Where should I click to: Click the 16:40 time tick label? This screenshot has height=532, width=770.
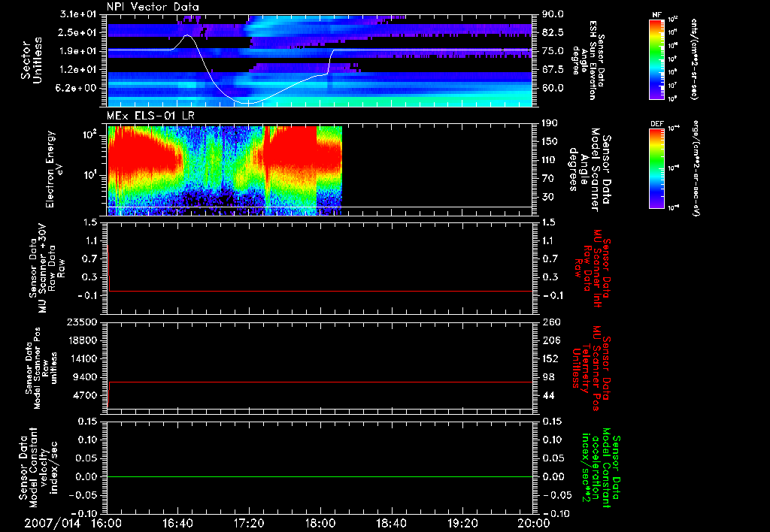coord(177,523)
